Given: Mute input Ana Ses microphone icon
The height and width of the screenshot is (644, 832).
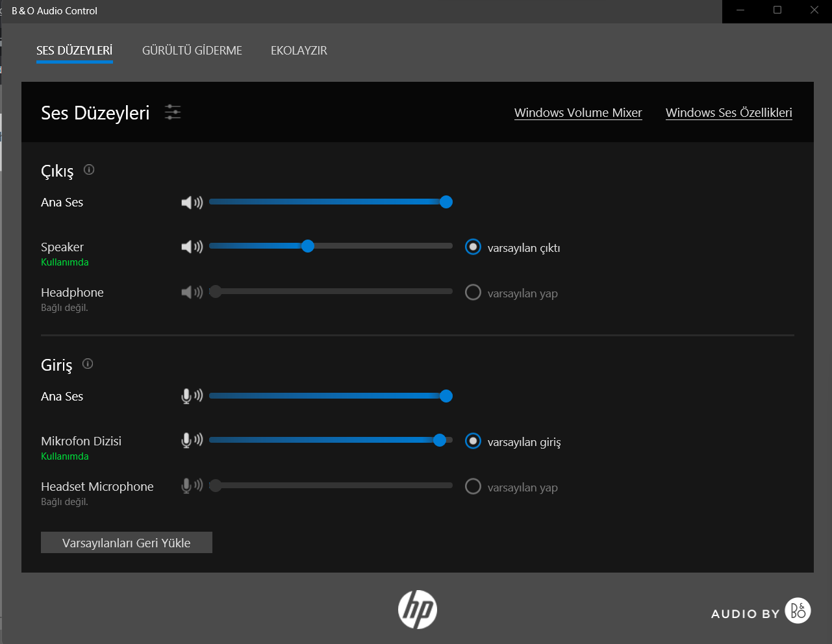Looking at the screenshot, I should 192,396.
